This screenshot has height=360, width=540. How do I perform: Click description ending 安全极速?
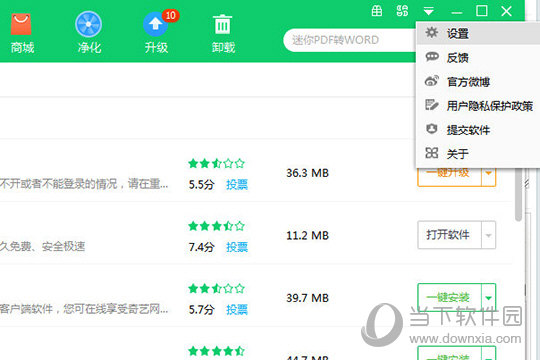42,246
